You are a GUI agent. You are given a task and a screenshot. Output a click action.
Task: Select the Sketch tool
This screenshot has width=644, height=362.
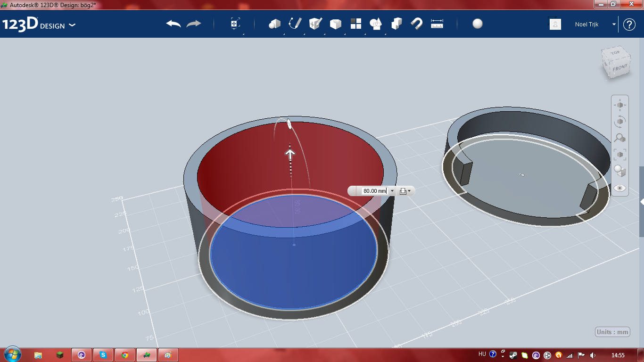click(x=295, y=24)
